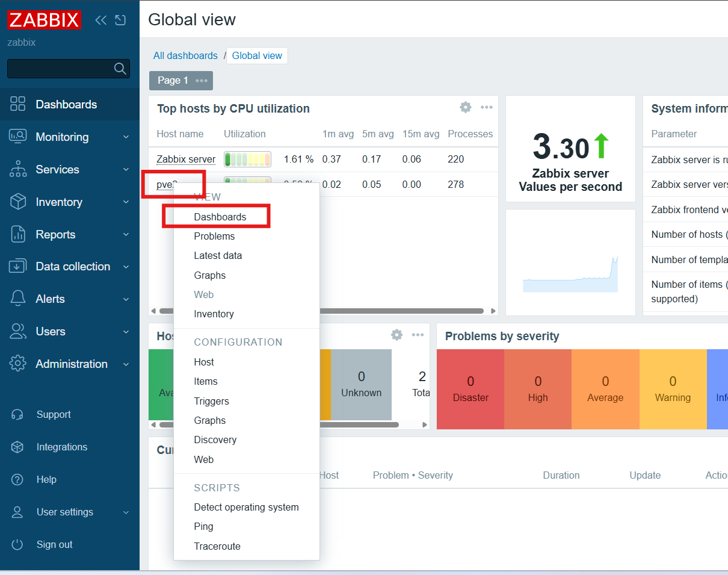This screenshot has width=728, height=575.
Task: Click the Sign out power icon
Action: click(x=17, y=544)
